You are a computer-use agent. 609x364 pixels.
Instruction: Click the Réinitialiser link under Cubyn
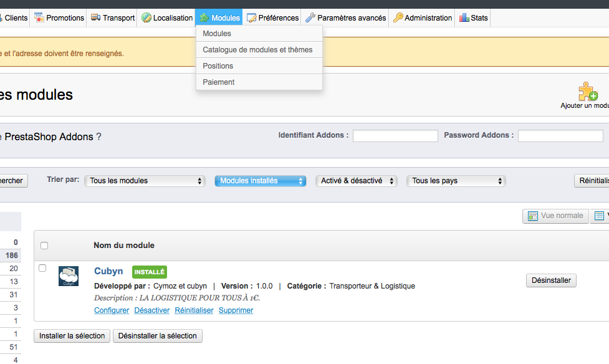tap(194, 310)
